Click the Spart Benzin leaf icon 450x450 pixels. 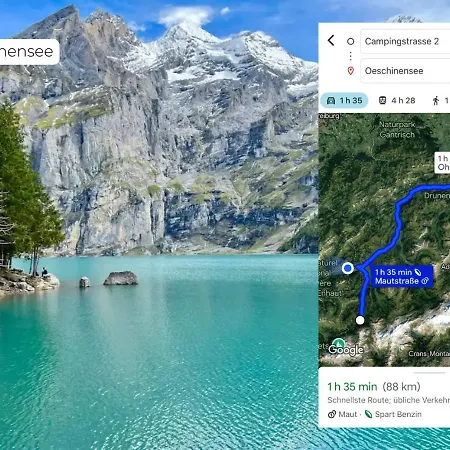368,414
